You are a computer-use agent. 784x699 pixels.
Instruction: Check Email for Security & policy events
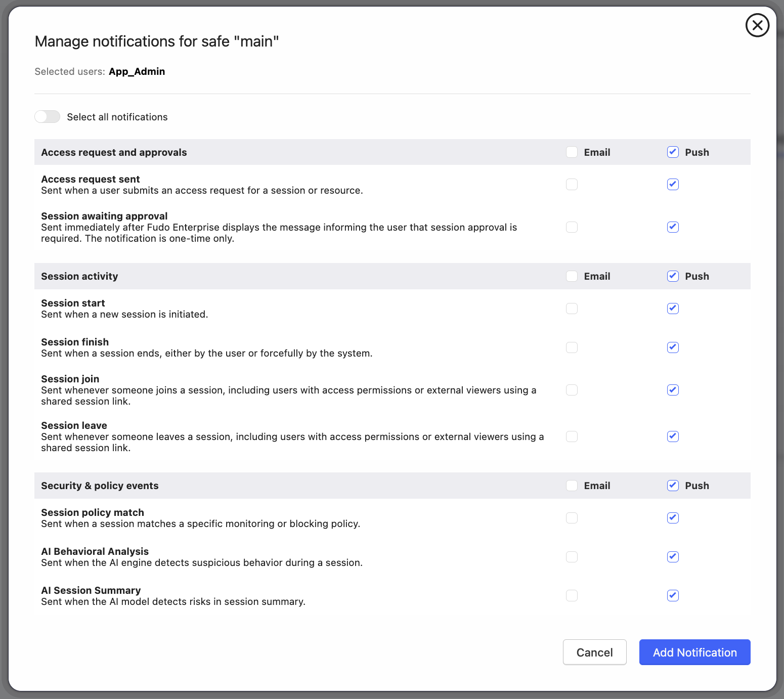572,486
